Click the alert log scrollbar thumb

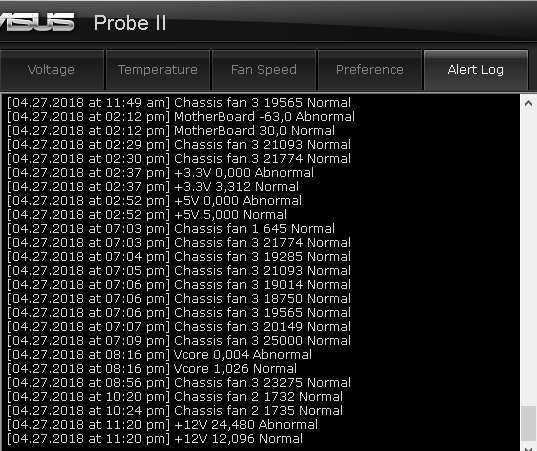point(528,424)
